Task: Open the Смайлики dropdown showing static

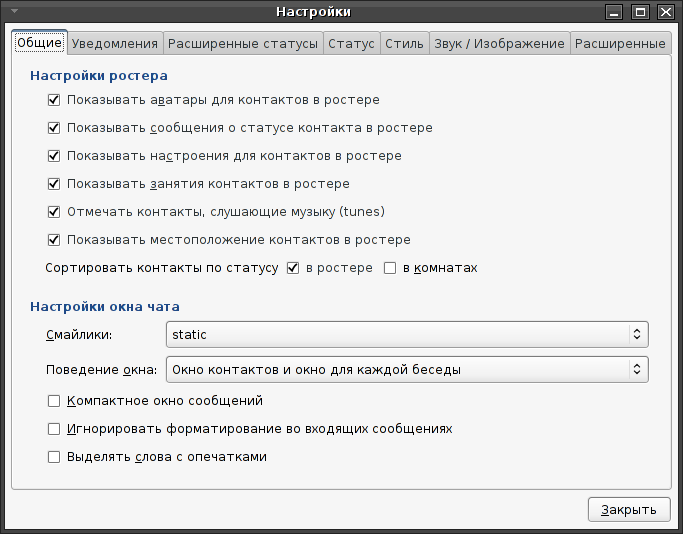Action: tap(407, 335)
